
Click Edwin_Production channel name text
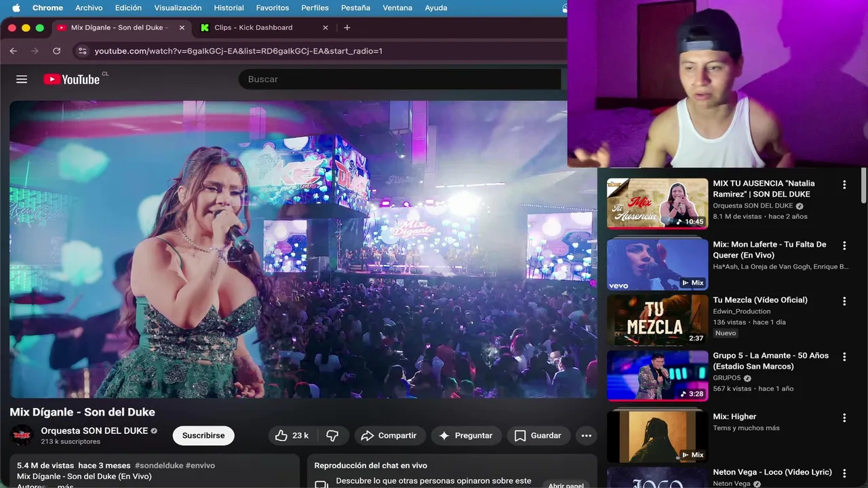(742, 312)
